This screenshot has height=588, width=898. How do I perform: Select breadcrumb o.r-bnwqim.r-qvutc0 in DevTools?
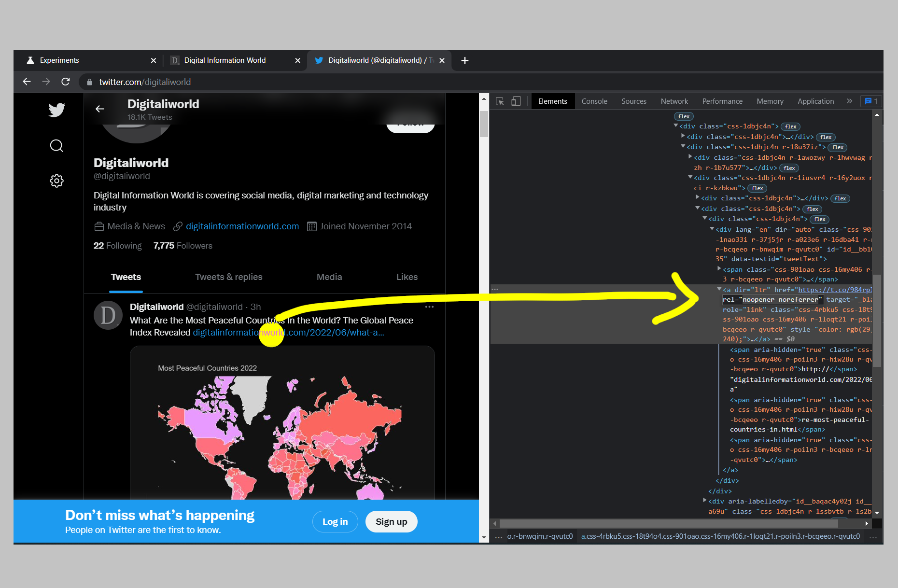point(540,536)
